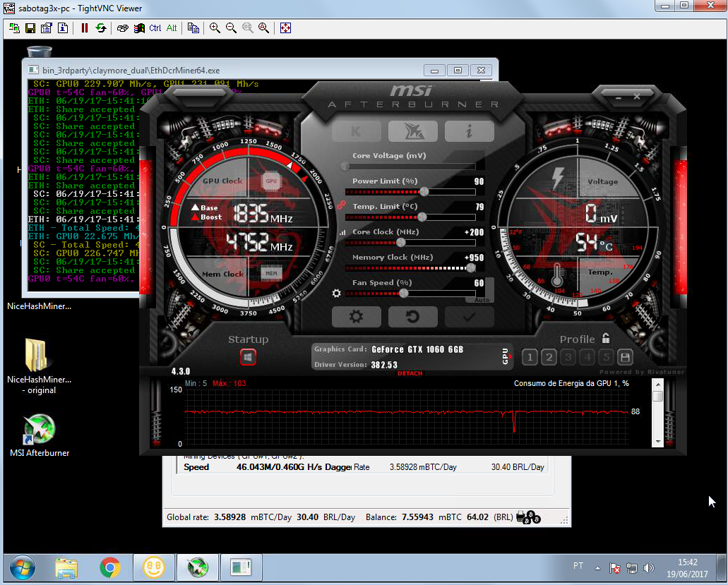Open the Transfer Files toolbar icon
The image size is (728, 585).
pos(193,28)
